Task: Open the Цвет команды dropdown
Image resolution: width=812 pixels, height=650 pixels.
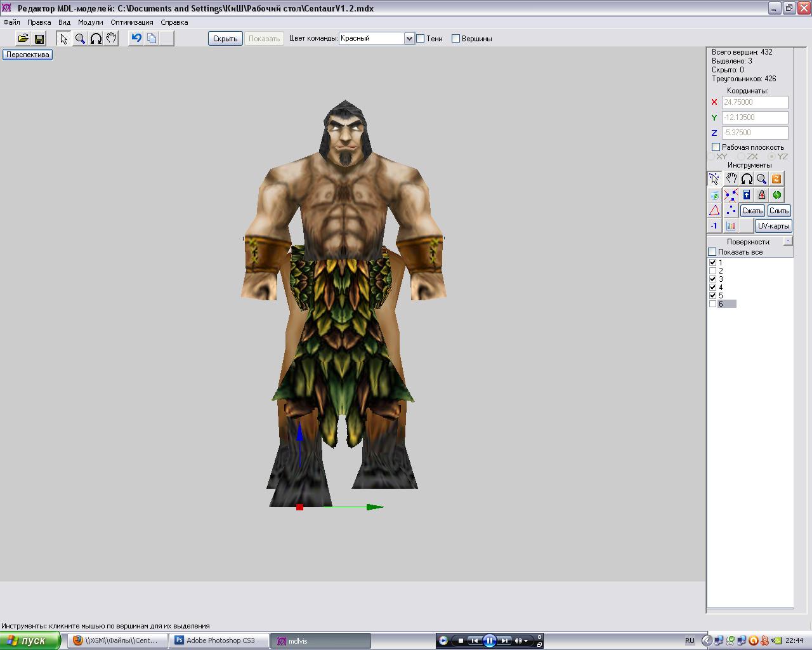Action: click(x=409, y=39)
